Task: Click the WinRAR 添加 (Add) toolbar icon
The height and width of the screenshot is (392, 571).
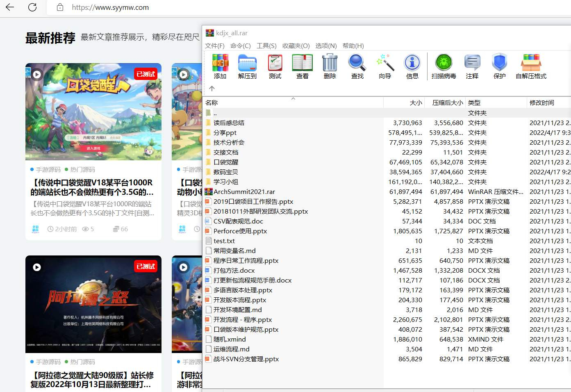Action: (x=220, y=63)
